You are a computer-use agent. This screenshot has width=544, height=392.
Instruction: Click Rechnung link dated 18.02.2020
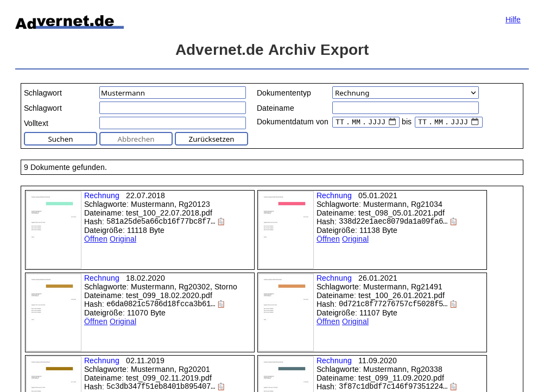102,278
